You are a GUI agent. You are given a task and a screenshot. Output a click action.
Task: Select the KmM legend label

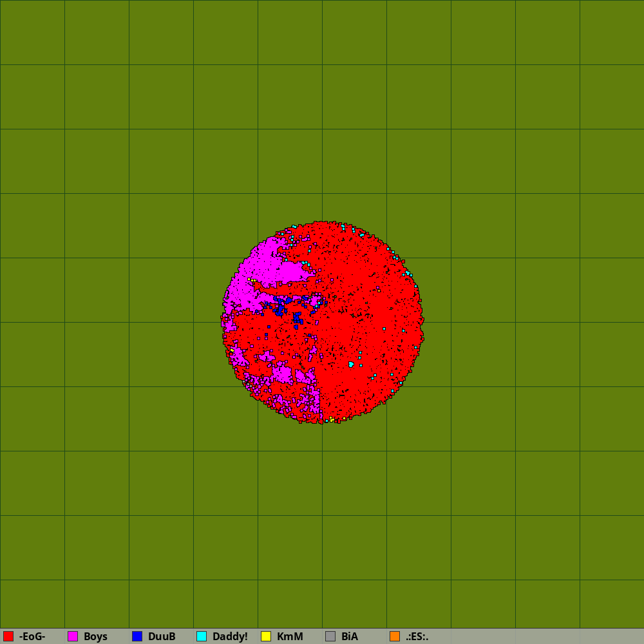pos(290,636)
